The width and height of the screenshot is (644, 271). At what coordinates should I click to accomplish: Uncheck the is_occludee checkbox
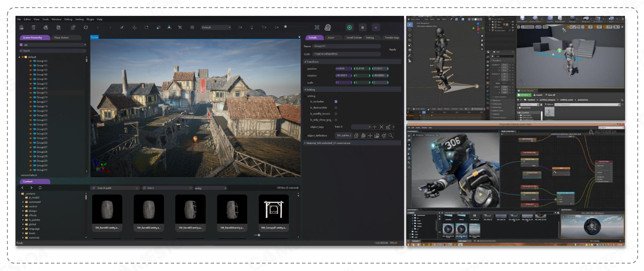coord(336,102)
